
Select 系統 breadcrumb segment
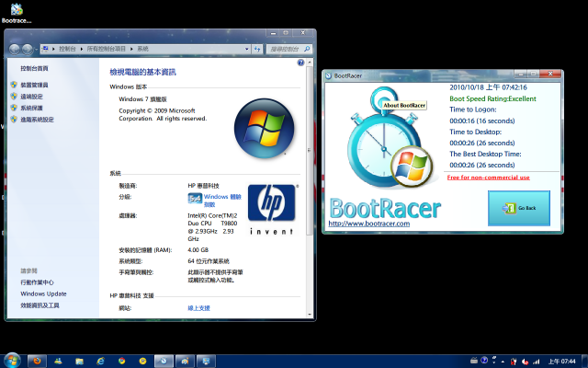[x=142, y=49]
